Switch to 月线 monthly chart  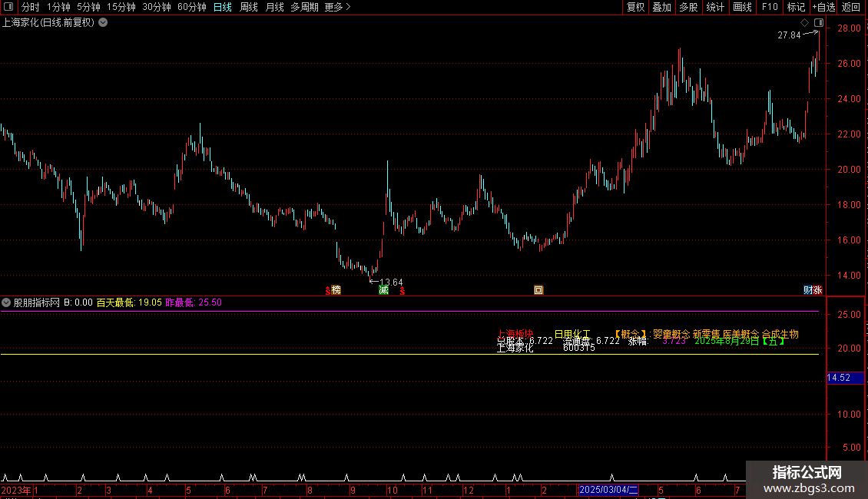click(274, 7)
